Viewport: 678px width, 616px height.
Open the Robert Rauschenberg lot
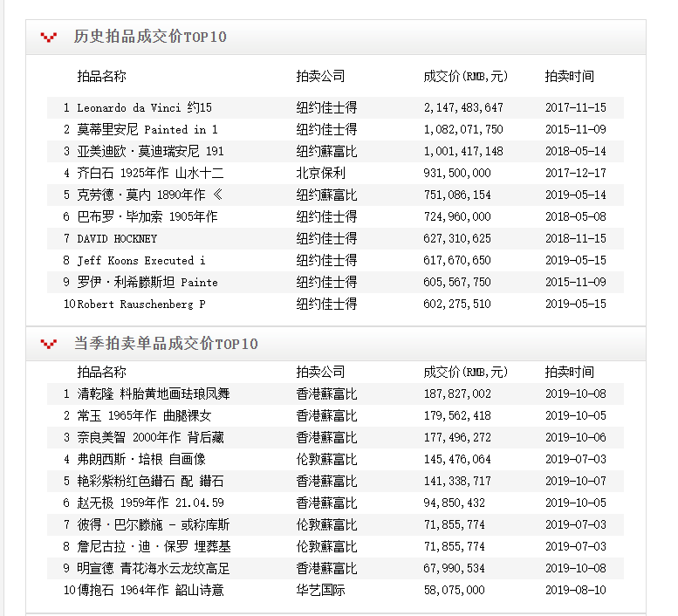[141, 304]
